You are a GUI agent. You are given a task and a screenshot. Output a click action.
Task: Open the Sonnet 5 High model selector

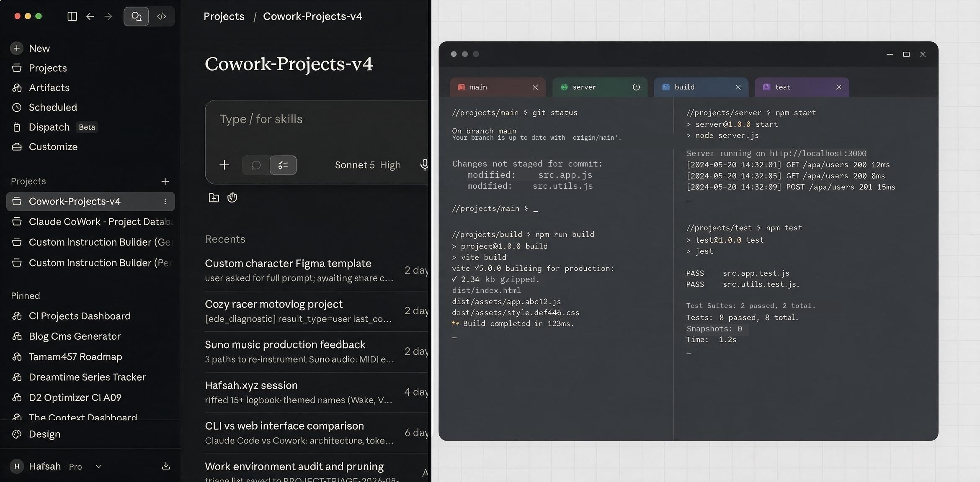point(368,165)
